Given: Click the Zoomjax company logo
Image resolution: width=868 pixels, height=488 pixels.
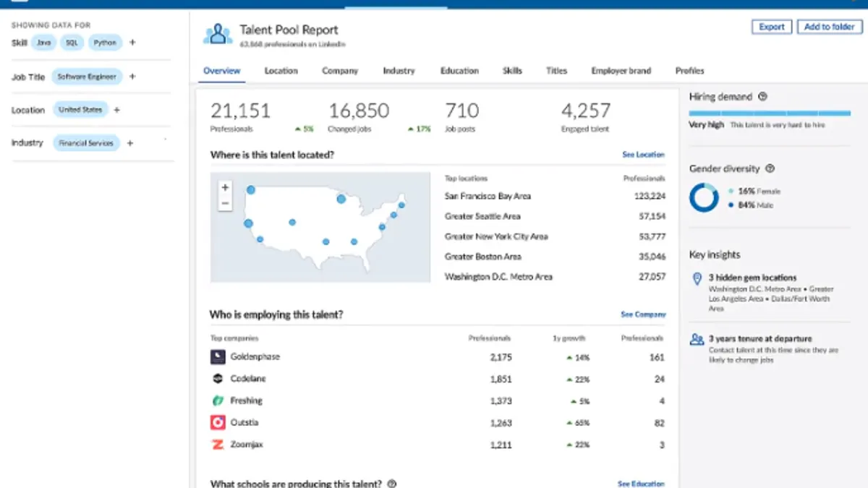Looking at the screenshot, I should tap(218, 445).
